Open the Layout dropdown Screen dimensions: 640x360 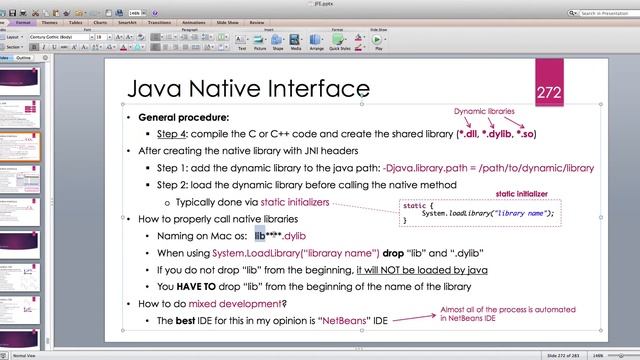(x=15, y=37)
